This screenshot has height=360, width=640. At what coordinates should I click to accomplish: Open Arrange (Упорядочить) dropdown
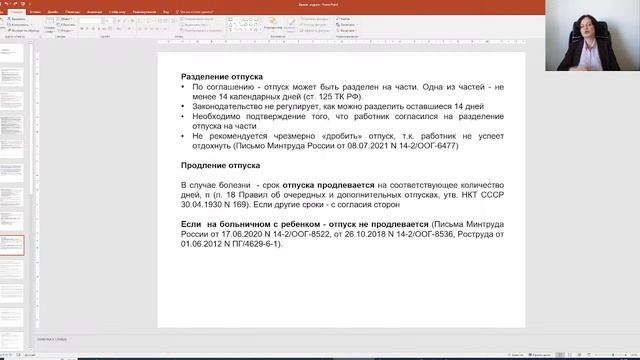(x=273, y=24)
